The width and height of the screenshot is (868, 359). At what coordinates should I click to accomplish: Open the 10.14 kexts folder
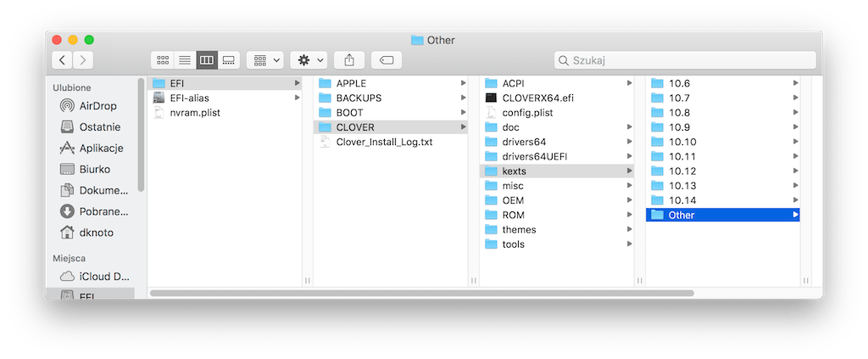click(x=682, y=200)
